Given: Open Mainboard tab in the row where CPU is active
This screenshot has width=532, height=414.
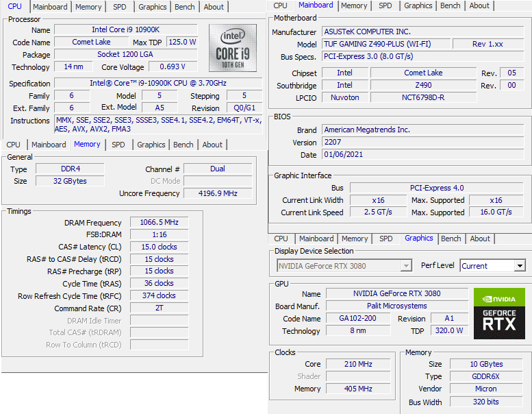Looking at the screenshot, I should point(50,7).
